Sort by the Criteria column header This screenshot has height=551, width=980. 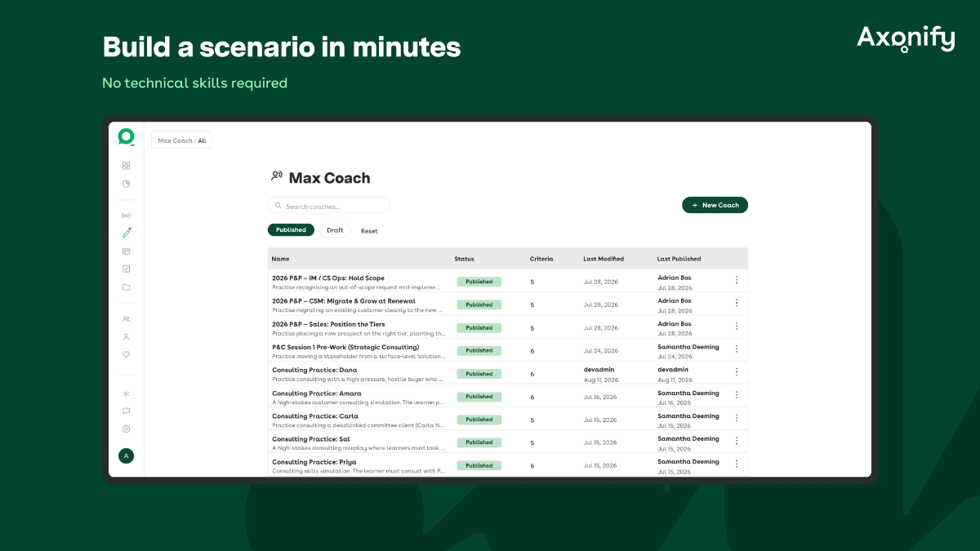(541, 259)
